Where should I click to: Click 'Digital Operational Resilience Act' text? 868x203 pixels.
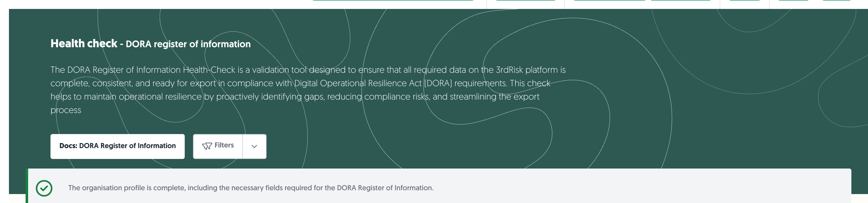click(x=358, y=83)
